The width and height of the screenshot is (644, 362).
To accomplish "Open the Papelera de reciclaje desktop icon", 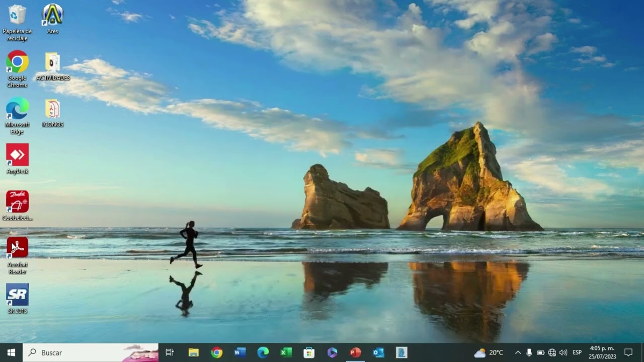I will (17, 23).
